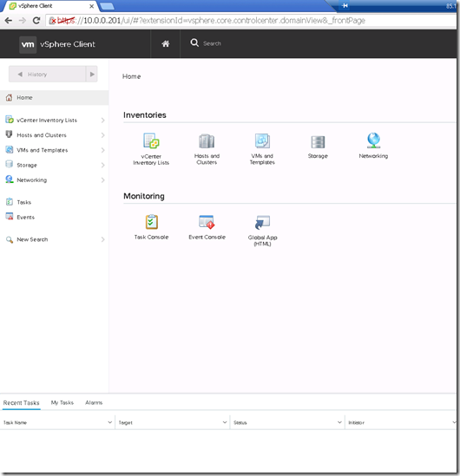Open Hosts and Clusters icon in Inventories
This screenshot has height=476, width=460.
[207, 141]
